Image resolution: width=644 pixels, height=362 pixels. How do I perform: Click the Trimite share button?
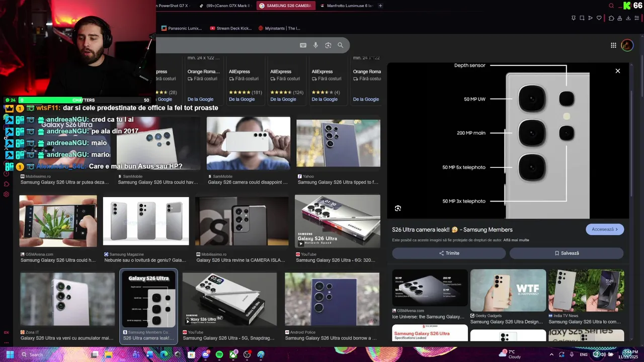[449, 253]
